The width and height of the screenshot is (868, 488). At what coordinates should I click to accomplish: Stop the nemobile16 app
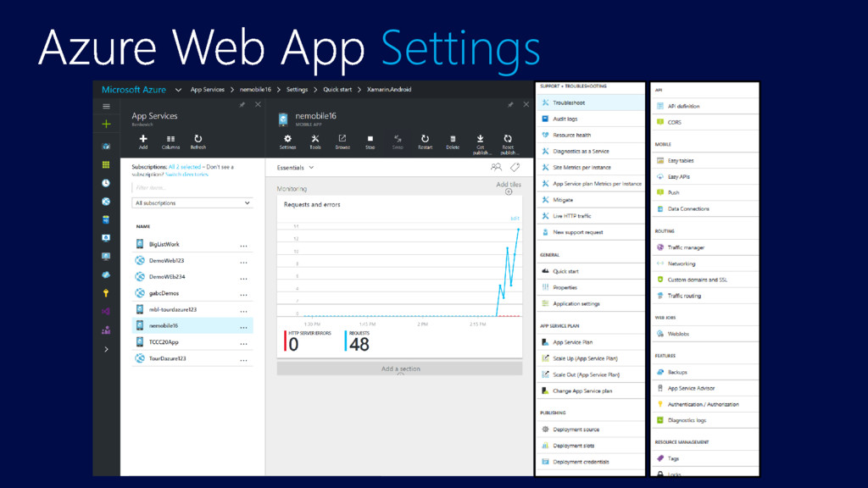coord(370,141)
